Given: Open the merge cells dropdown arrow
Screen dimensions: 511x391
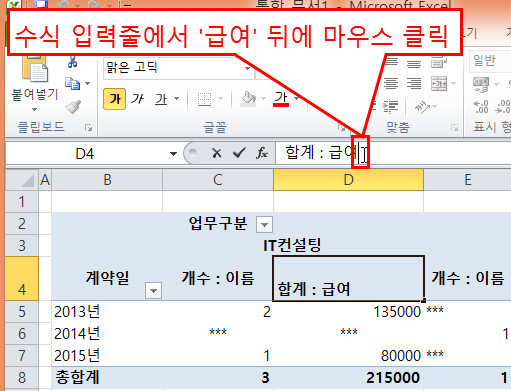Looking at the screenshot, I should [453, 83].
